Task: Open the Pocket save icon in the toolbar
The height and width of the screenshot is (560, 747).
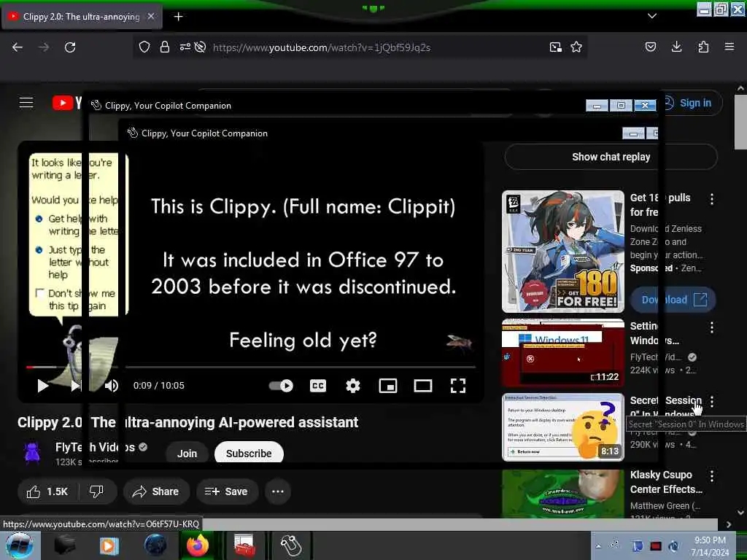Action: click(650, 47)
